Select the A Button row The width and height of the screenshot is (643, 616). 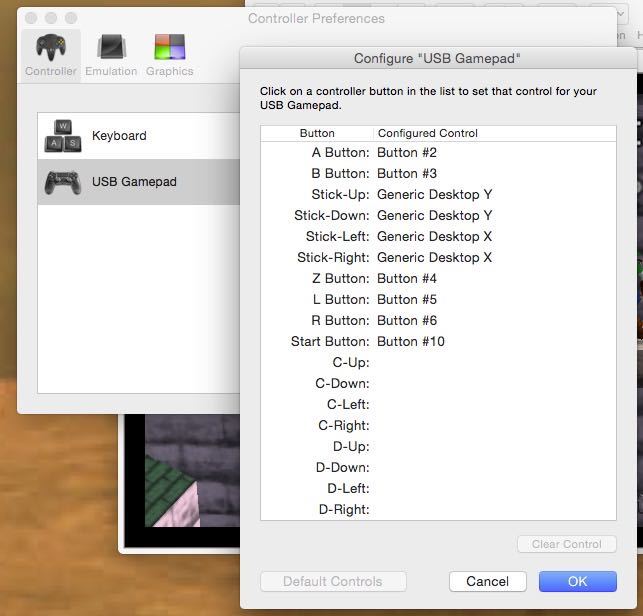click(x=438, y=153)
